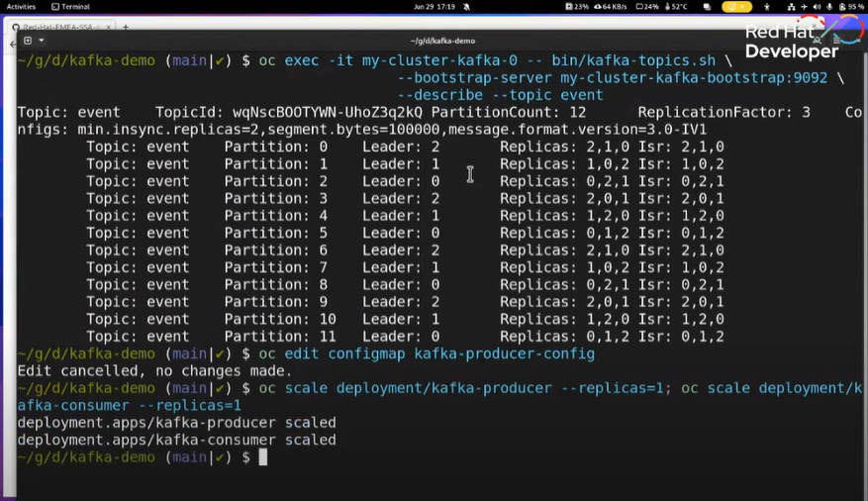Click the airplane mode status icon
Viewport: 868px width, 501px height.
[x=804, y=7]
